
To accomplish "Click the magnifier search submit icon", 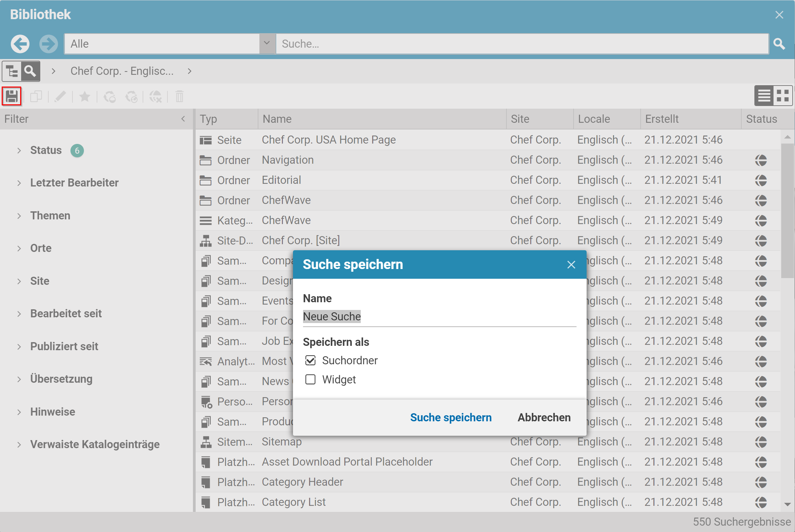I will pos(779,44).
